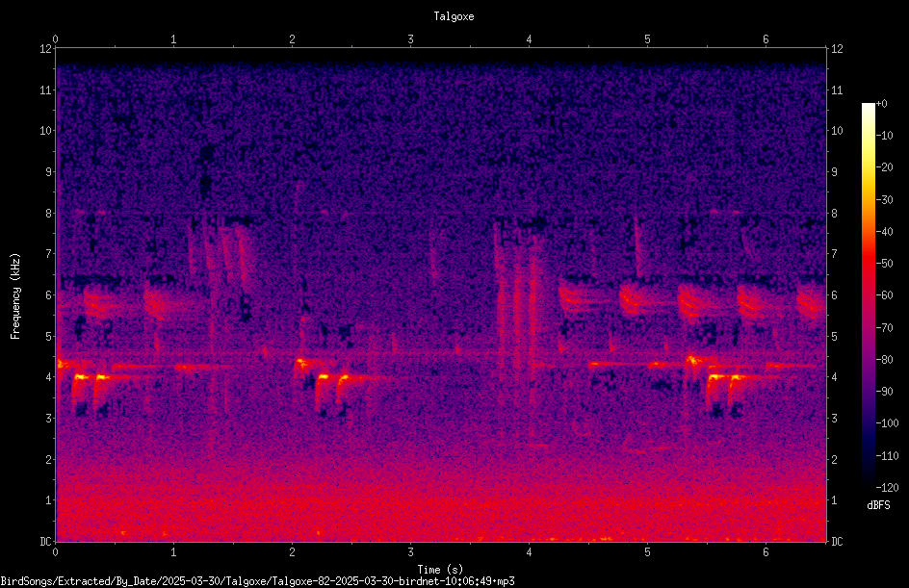Click the 12 kHz tick on the left frequency axis
Image resolution: width=909 pixels, height=588 pixels.
coord(45,49)
